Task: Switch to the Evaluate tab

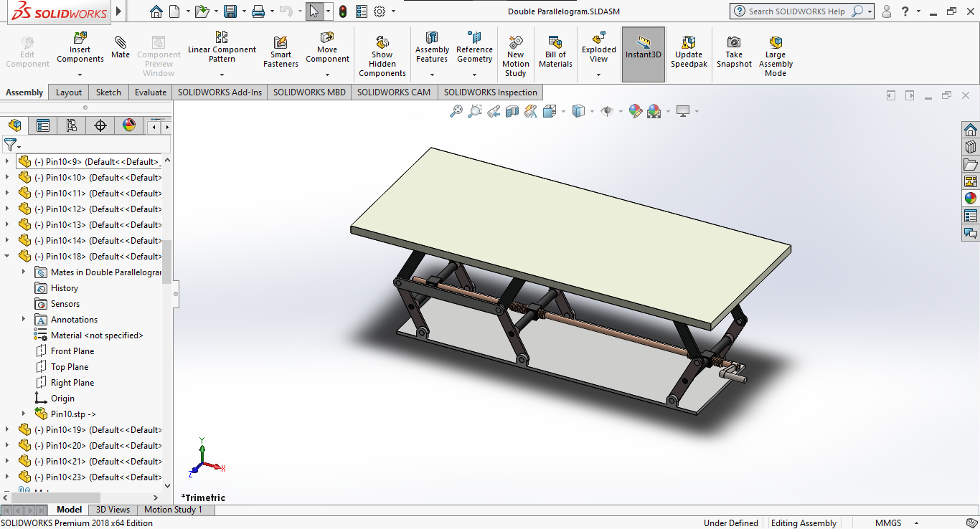Action: point(151,92)
